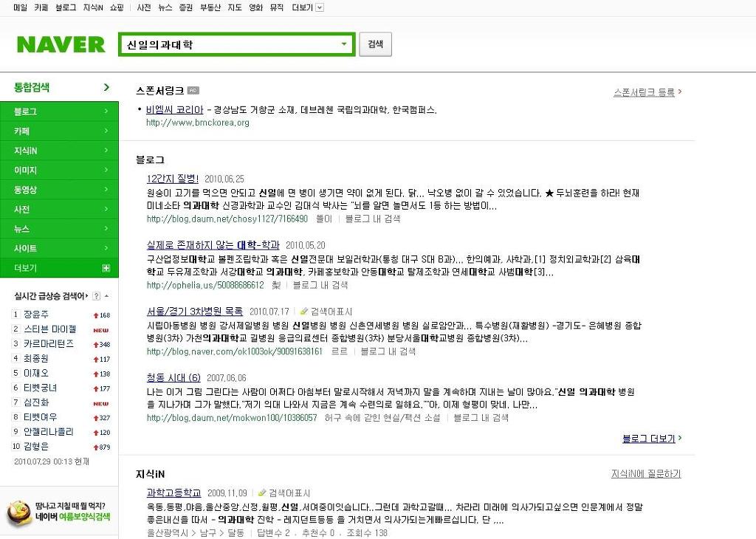Open trending keyword 장윤주
The width and height of the screenshot is (756, 539).
pos(36,315)
